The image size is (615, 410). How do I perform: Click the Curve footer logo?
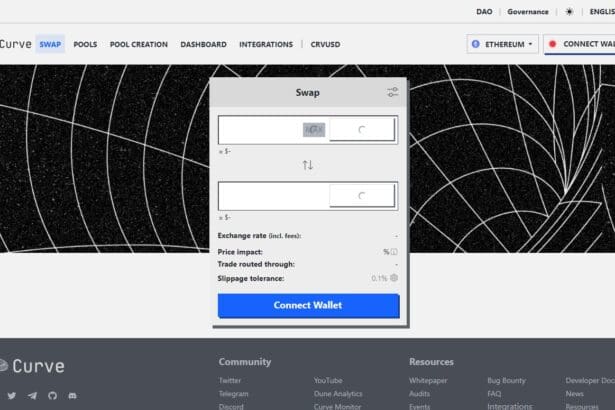coord(32,366)
